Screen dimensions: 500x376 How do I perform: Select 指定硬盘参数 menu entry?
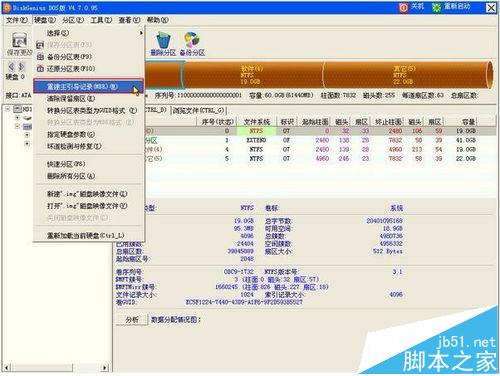click(x=71, y=135)
